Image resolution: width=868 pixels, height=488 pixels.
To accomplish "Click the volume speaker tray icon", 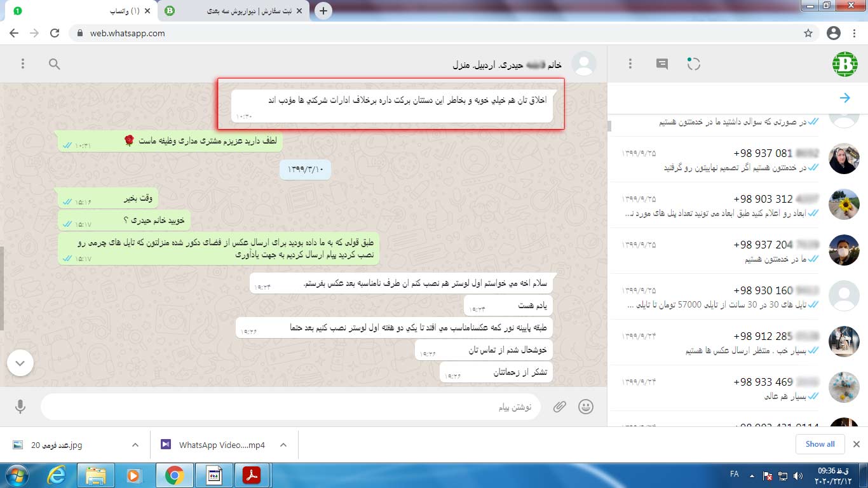I will [x=798, y=475].
